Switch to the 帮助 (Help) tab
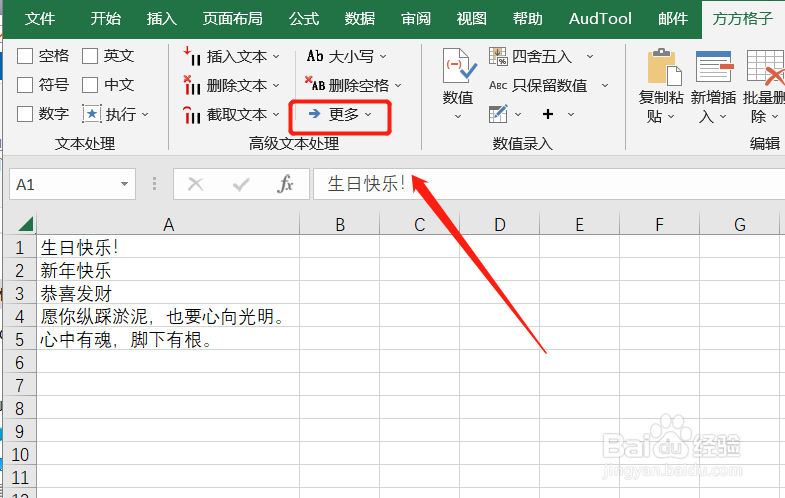The width and height of the screenshot is (785, 498). 528,19
